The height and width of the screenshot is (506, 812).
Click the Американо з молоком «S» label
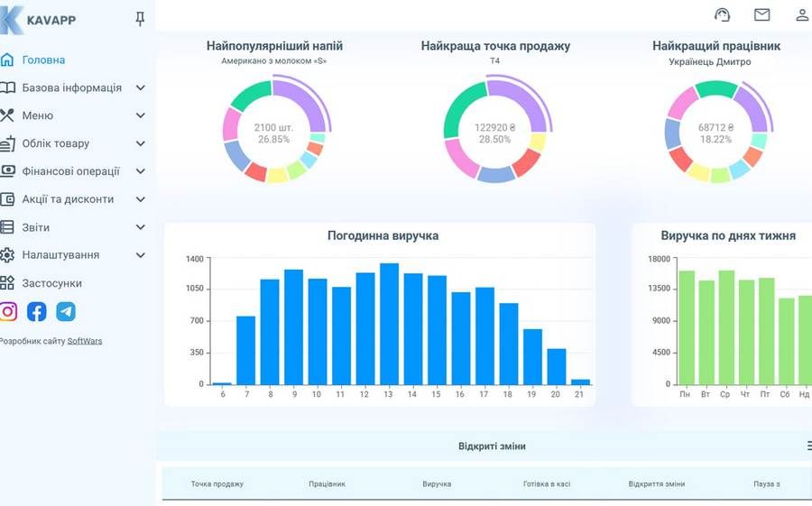tap(274, 61)
